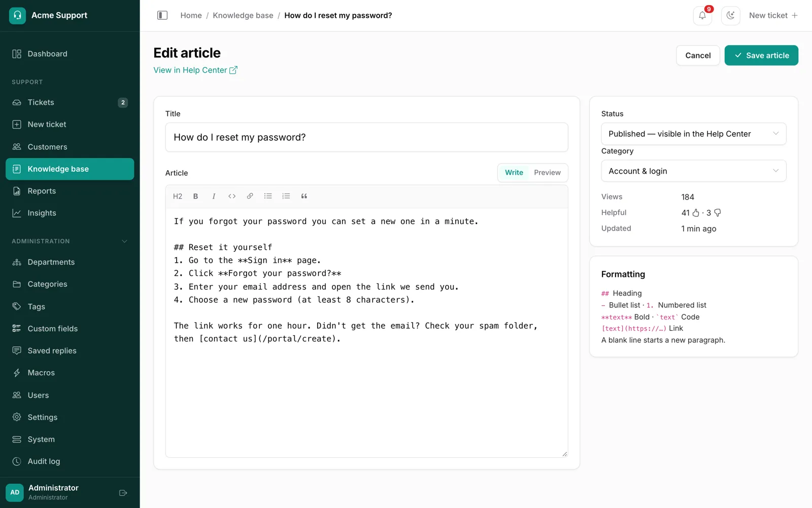Toggle dark mode moon icon

[730, 15]
